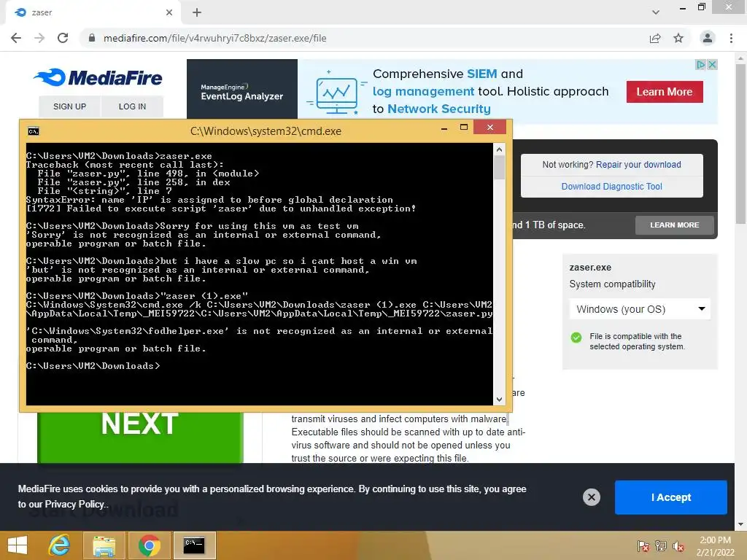Click the forward navigation arrow
747x560 pixels.
point(39,38)
